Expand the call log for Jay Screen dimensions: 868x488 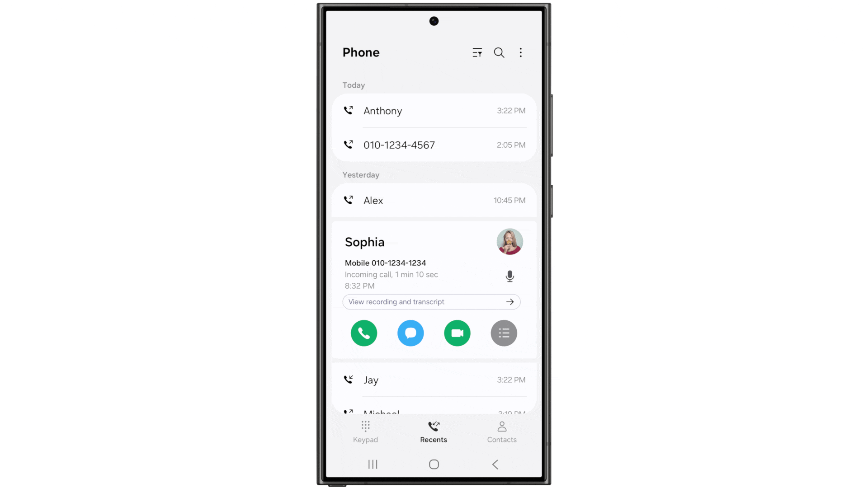pos(434,380)
